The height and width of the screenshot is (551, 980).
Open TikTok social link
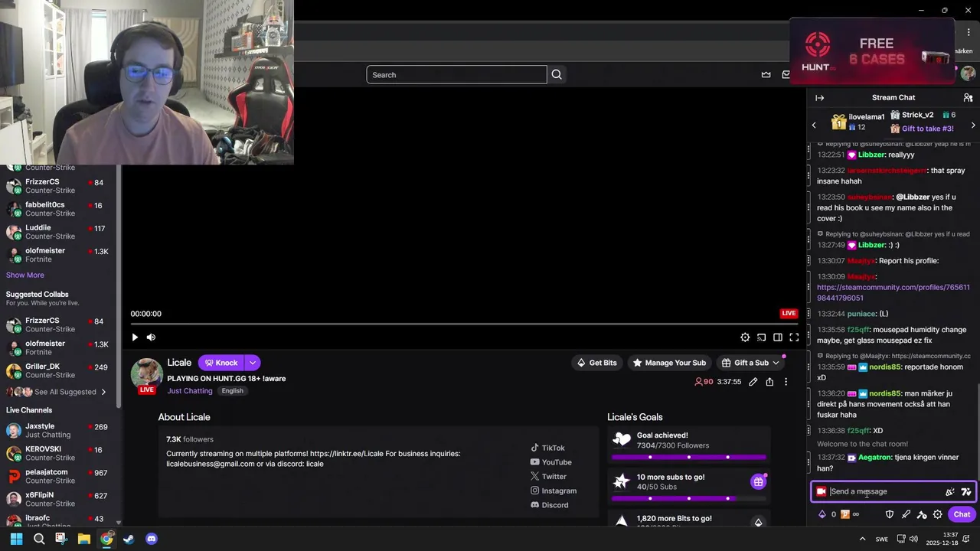point(547,448)
